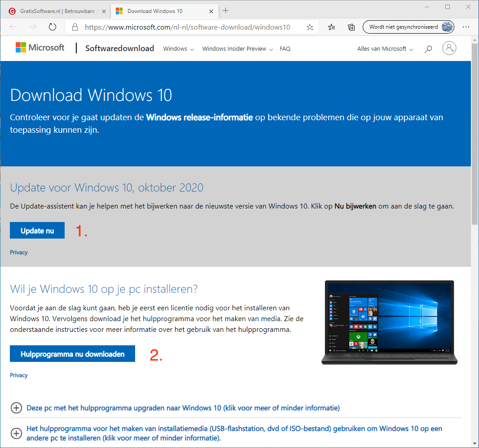This screenshot has width=479, height=448.
Task: Click the lock icon for site information
Action: tap(75, 27)
